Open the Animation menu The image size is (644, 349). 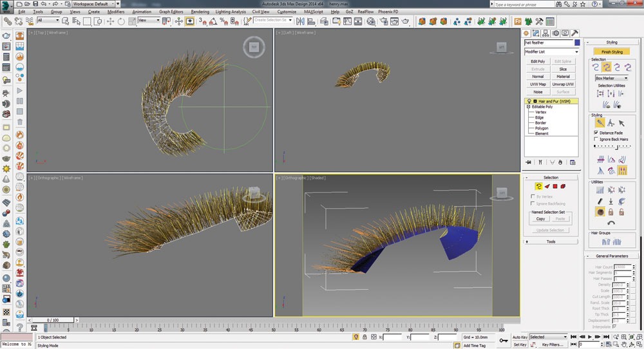[x=142, y=12]
